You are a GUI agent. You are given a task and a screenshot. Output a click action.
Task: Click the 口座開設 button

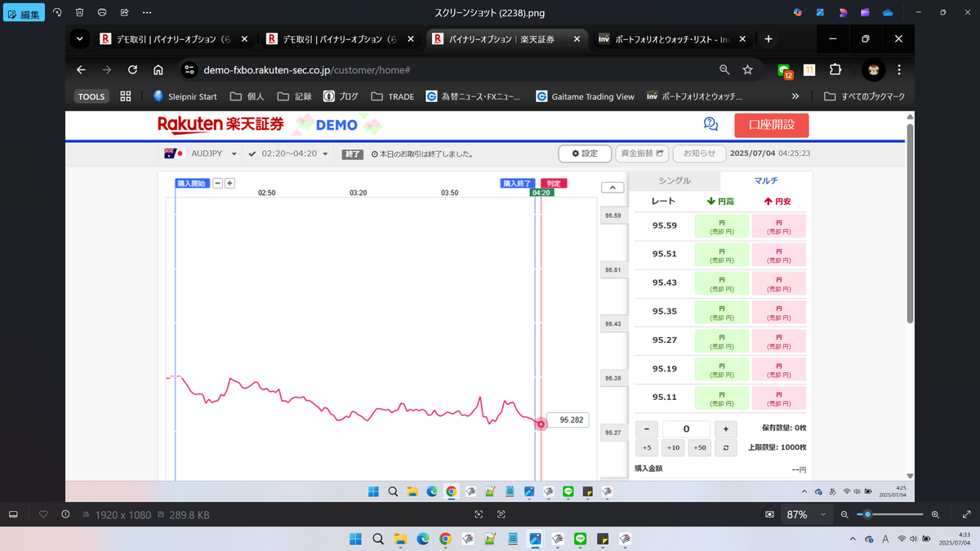click(x=771, y=125)
